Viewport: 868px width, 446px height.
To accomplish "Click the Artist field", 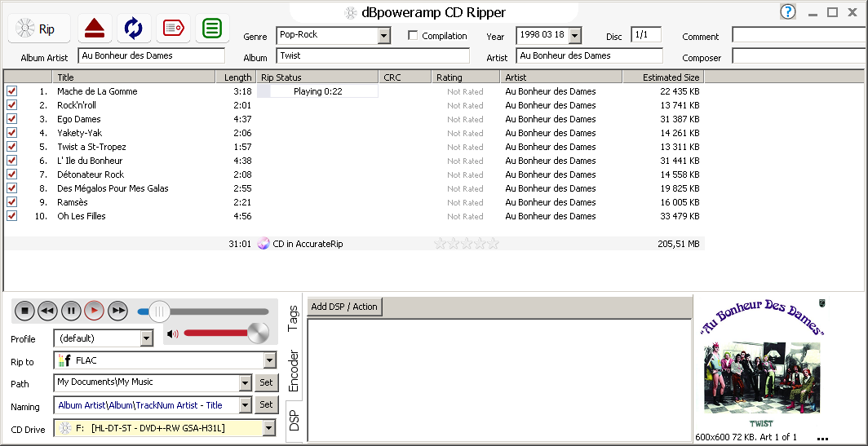I will [589, 55].
